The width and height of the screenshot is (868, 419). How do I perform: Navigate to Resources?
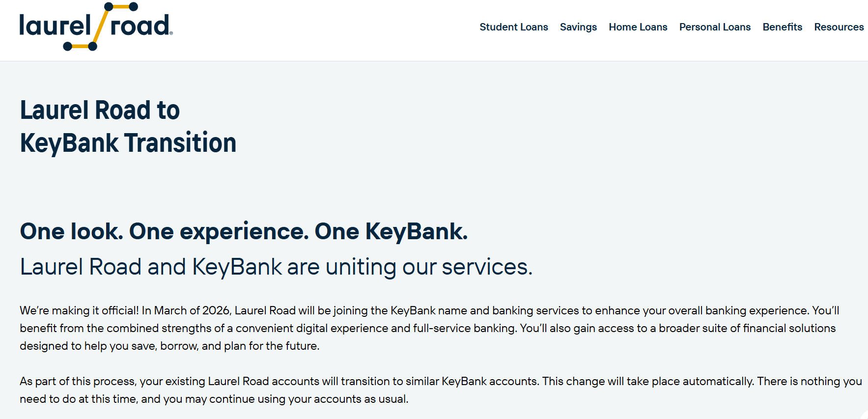(x=839, y=27)
